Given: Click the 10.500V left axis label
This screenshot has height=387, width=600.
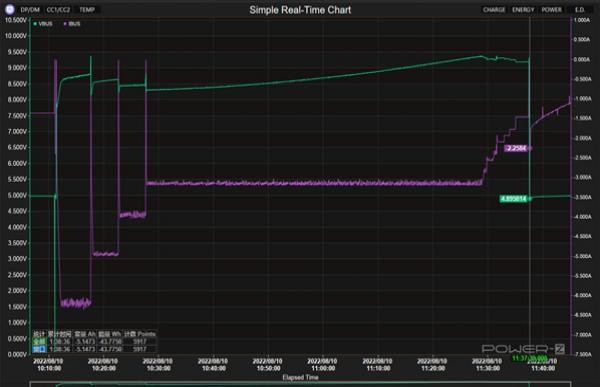Looking at the screenshot, I should 15,20.
